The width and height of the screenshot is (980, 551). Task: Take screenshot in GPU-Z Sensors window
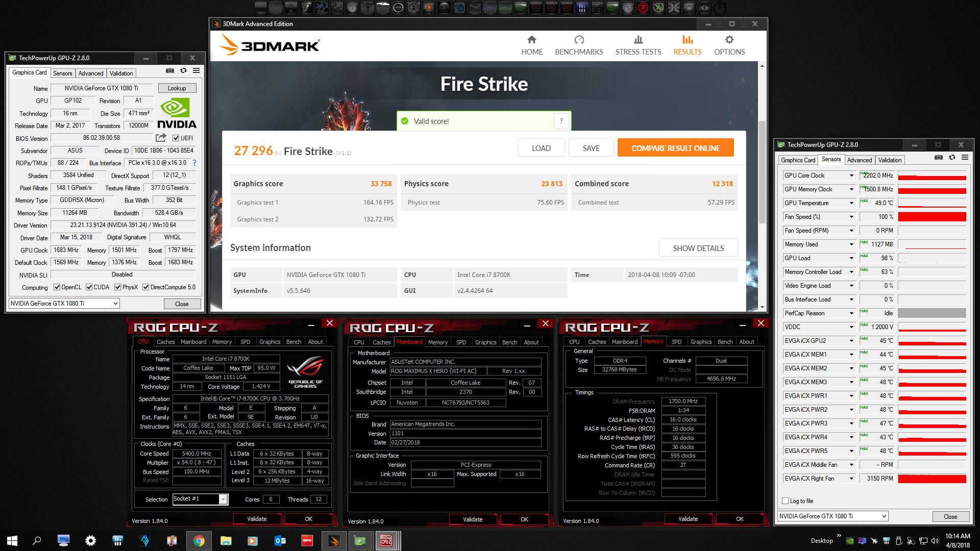(x=939, y=157)
